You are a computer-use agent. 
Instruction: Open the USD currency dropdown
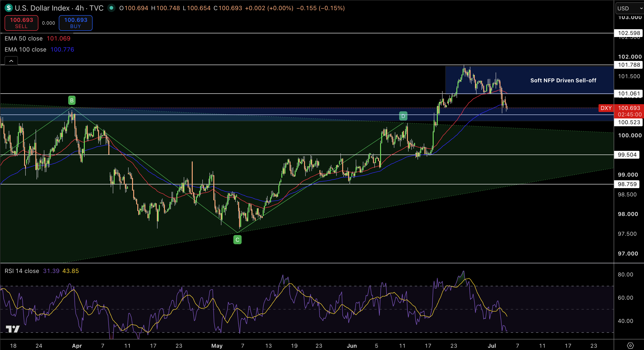click(x=629, y=8)
